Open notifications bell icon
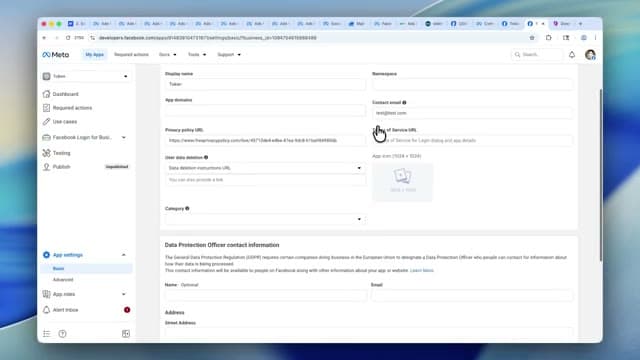 [572, 55]
